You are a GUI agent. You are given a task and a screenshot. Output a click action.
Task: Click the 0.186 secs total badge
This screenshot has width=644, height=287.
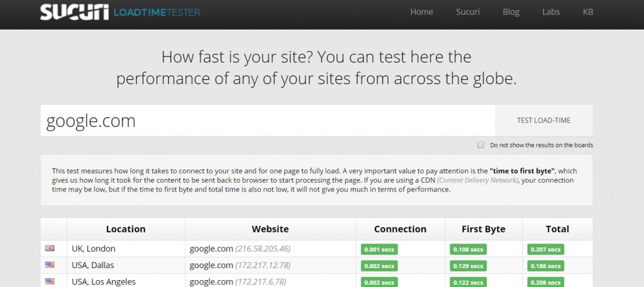[545, 266]
